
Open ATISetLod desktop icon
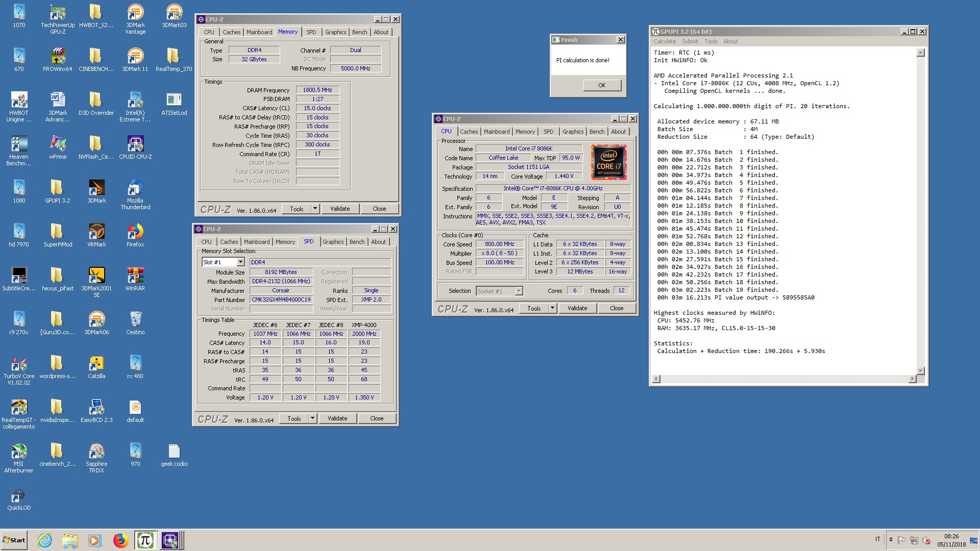(174, 104)
